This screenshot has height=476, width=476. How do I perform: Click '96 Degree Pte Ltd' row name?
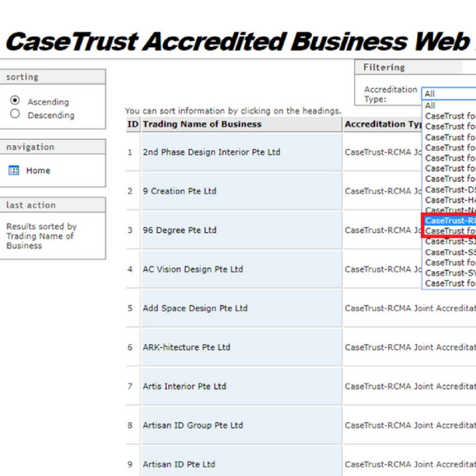click(180, 230)
